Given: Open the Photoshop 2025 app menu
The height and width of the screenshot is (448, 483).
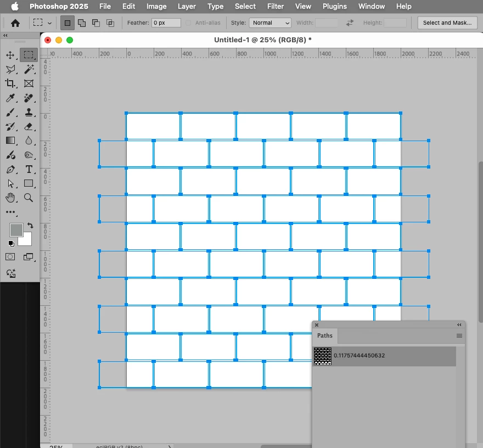Looking at the screenshot, I should point(59,7).
